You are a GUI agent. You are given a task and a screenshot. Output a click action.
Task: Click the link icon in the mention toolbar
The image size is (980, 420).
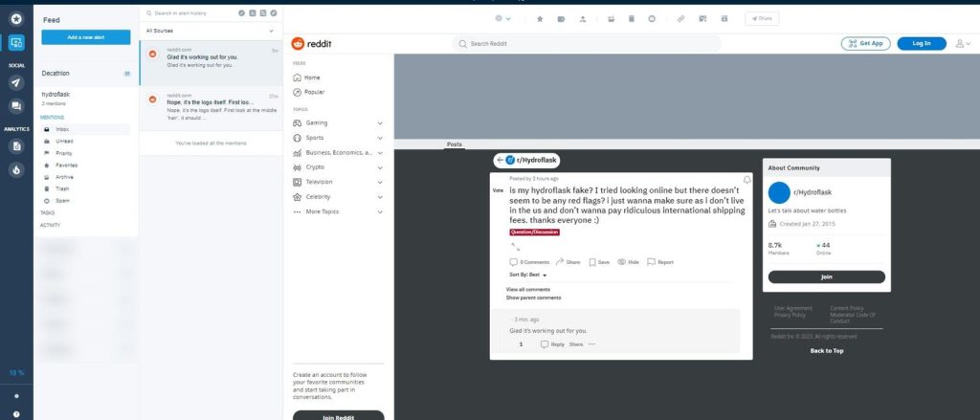point(681,19)
